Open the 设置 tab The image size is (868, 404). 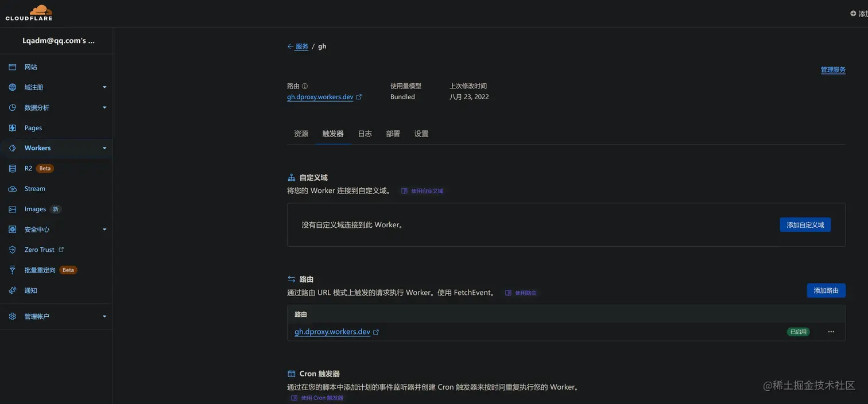click(x=421, y=134)
